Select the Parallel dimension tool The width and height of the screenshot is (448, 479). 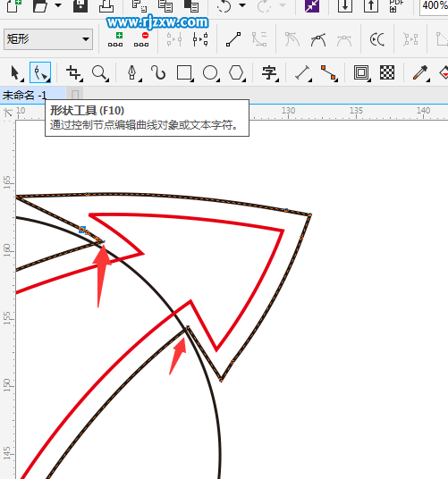[x=303, y=72]
